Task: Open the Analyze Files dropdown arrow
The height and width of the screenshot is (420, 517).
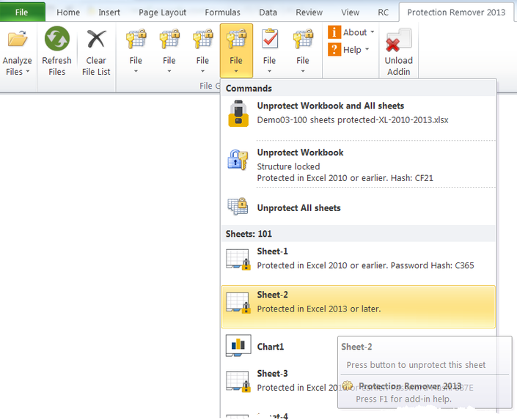Action: click(x=28, y=72)
